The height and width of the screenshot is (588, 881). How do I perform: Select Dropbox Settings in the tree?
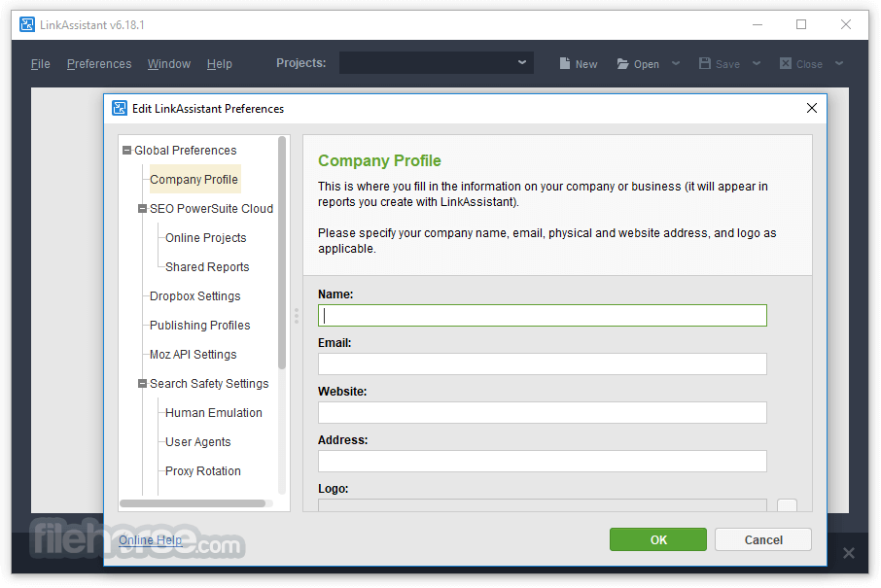click(x=194, y=296)
